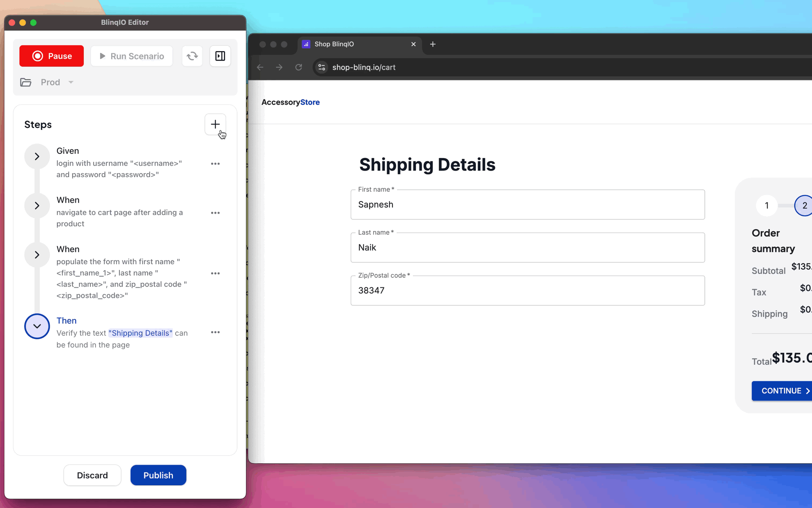
Task: Click the browser back navigation arrow
Action: [x=260, y=67]
